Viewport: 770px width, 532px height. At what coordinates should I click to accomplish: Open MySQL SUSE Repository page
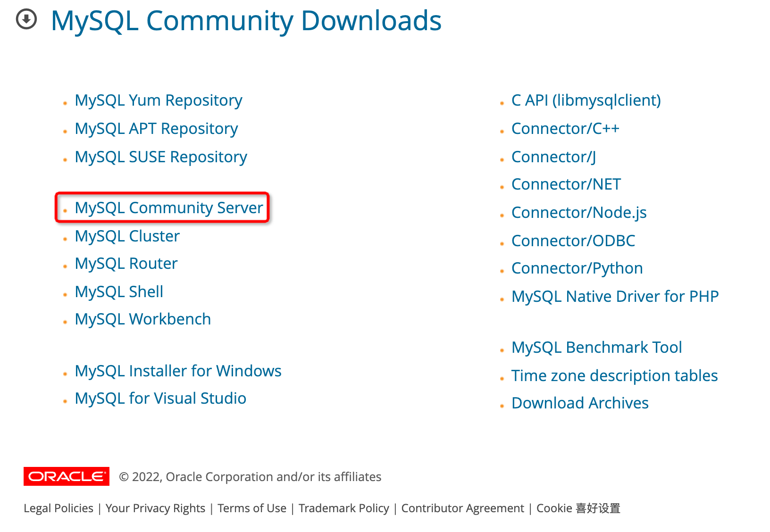point(161,157)
